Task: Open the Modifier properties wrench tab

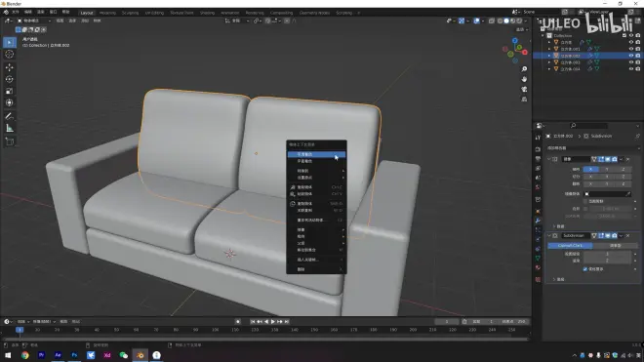Action: [538, 221]
